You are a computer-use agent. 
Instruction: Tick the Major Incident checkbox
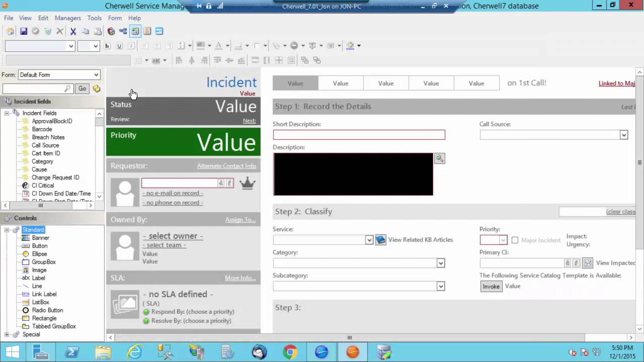[x=515, y=240]
